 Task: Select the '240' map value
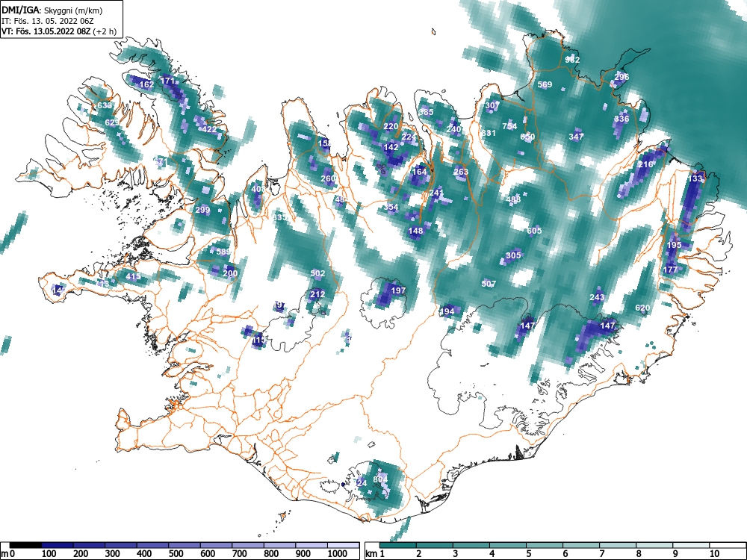coord(454,129)
